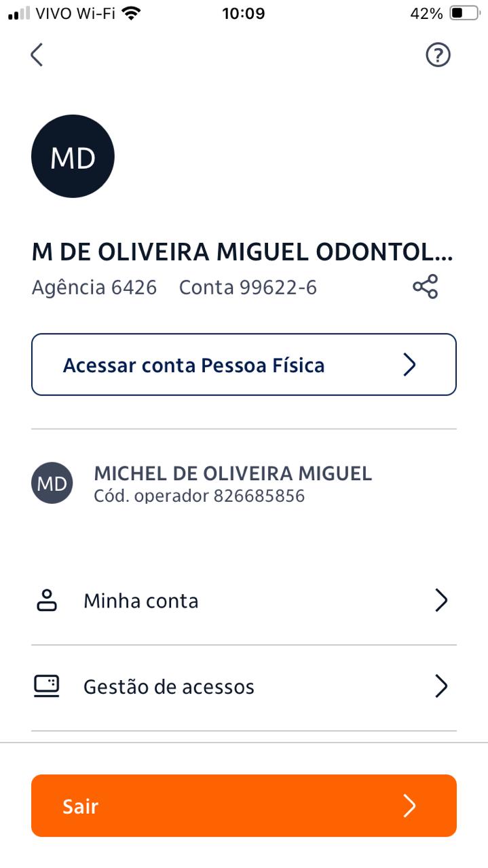Open the help question mark icon
Screen dimensions: 488x868
tap(438, 55)
